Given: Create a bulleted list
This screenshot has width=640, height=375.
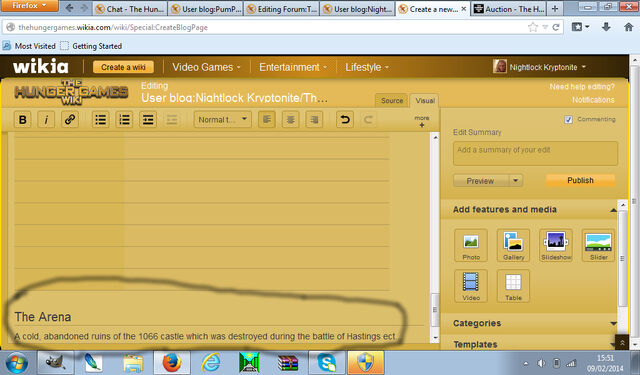Looking at the screenshot, I should (x=100, y=120).
